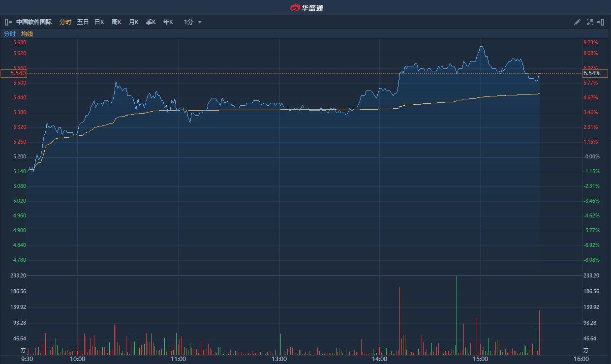Expand chart to fullscreen

pos(589,22)
